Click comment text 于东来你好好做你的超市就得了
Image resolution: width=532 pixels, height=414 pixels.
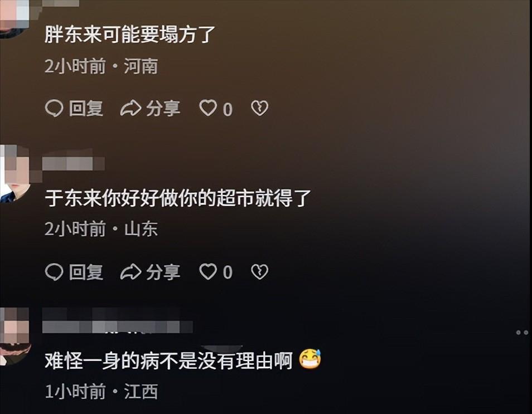178,198
